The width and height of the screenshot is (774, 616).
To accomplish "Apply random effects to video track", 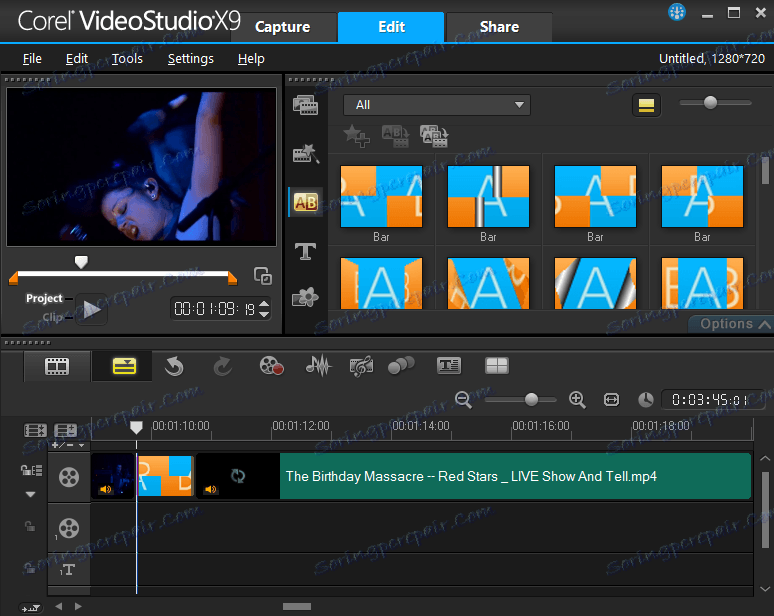I will coord(434,136).
